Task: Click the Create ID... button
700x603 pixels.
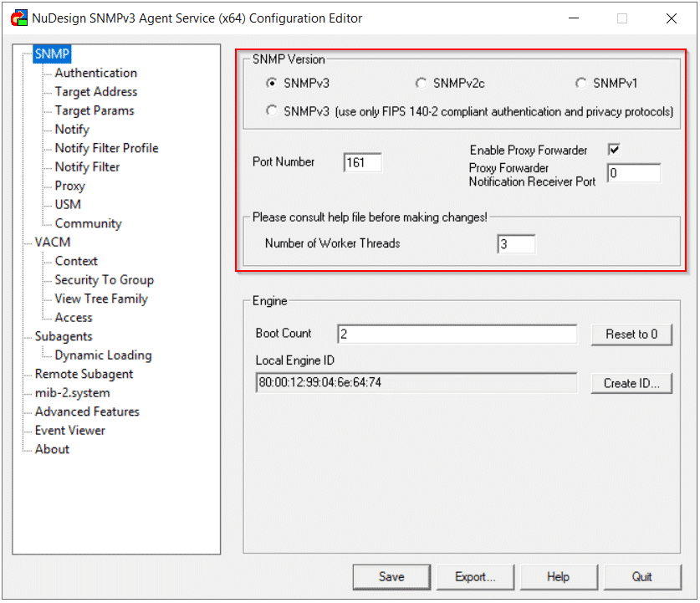Action: pos(631,383)
